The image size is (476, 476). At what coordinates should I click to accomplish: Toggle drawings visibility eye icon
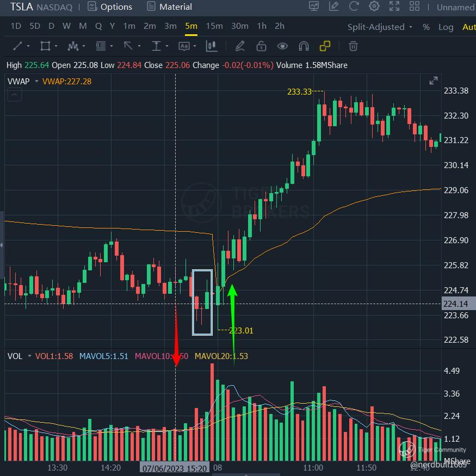pos(282,46)
